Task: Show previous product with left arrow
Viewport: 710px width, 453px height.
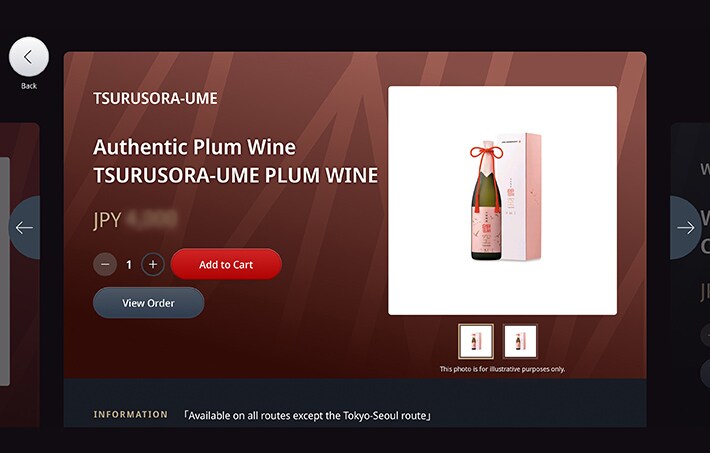Action: coord(24,227)
